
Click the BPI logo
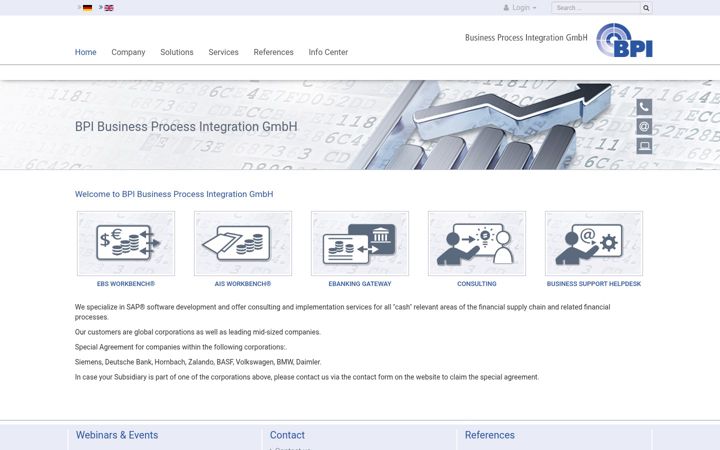point(624,40)
